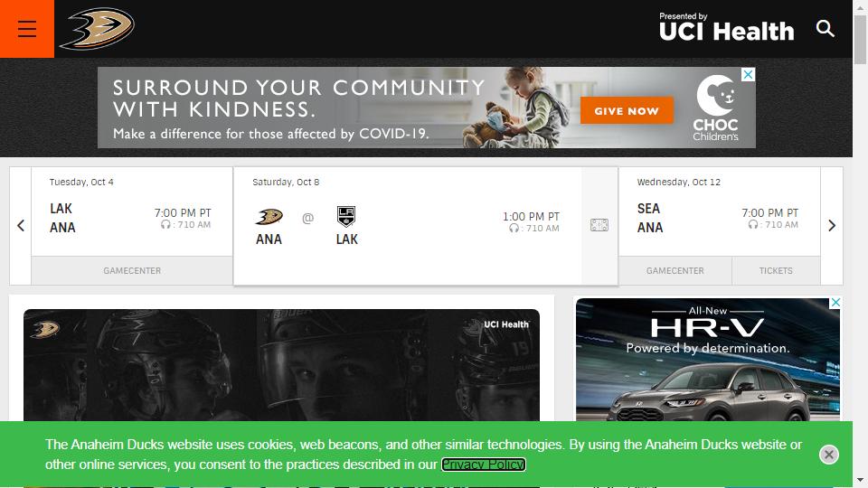
Task: Click the player hero image
Action: point(281,365)
